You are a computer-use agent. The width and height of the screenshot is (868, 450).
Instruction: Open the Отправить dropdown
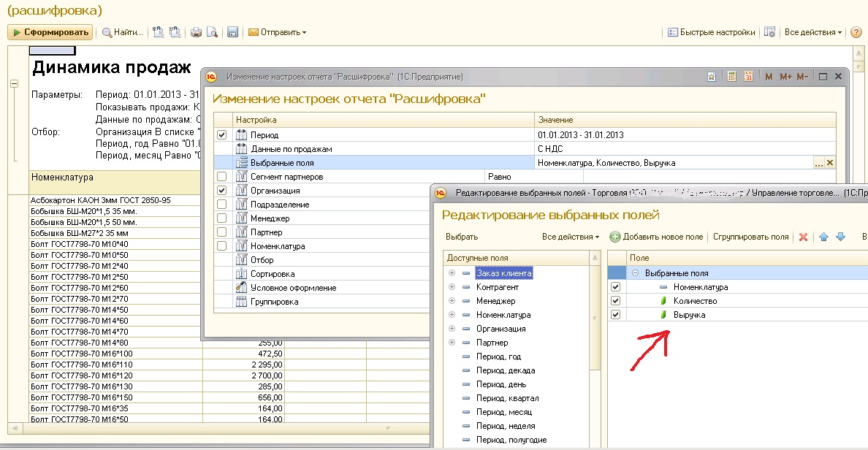click(x=278, y=32)
